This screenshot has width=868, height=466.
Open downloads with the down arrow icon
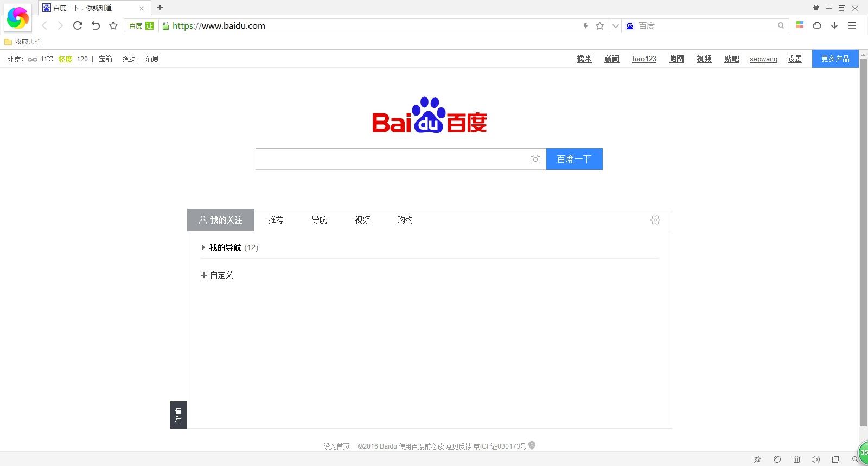click(x=834, y=25)
